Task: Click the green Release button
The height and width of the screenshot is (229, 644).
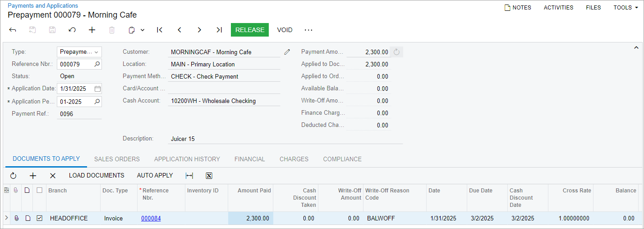Action: (249, 30)
